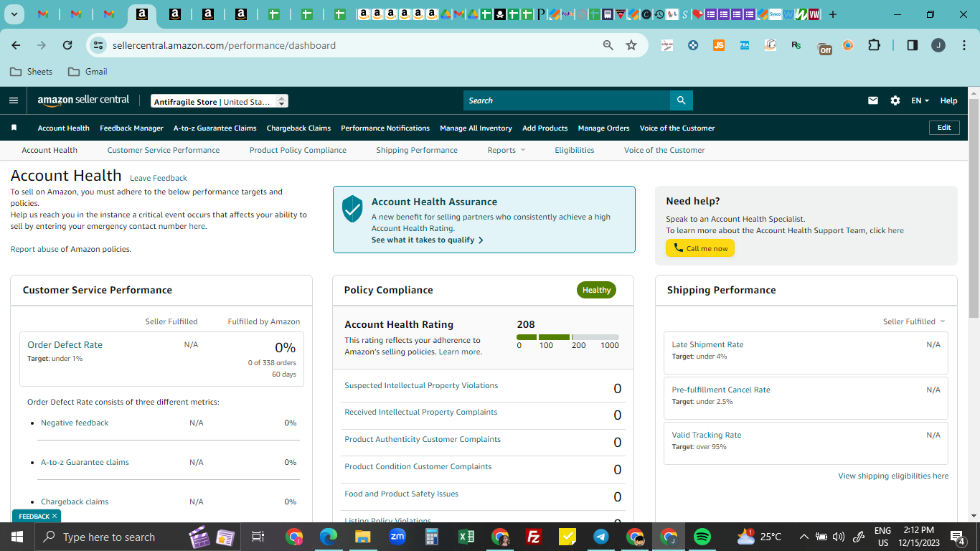The height and width of the screenshot is (551, 980).
Task: Click the bookmark flag icon in the favorites bar
Action: coord(14,128)
